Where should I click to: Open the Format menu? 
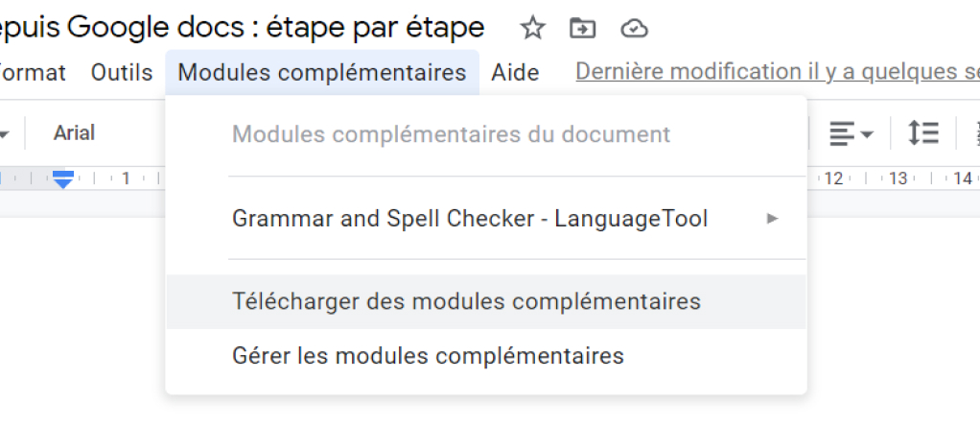(33, 73)
